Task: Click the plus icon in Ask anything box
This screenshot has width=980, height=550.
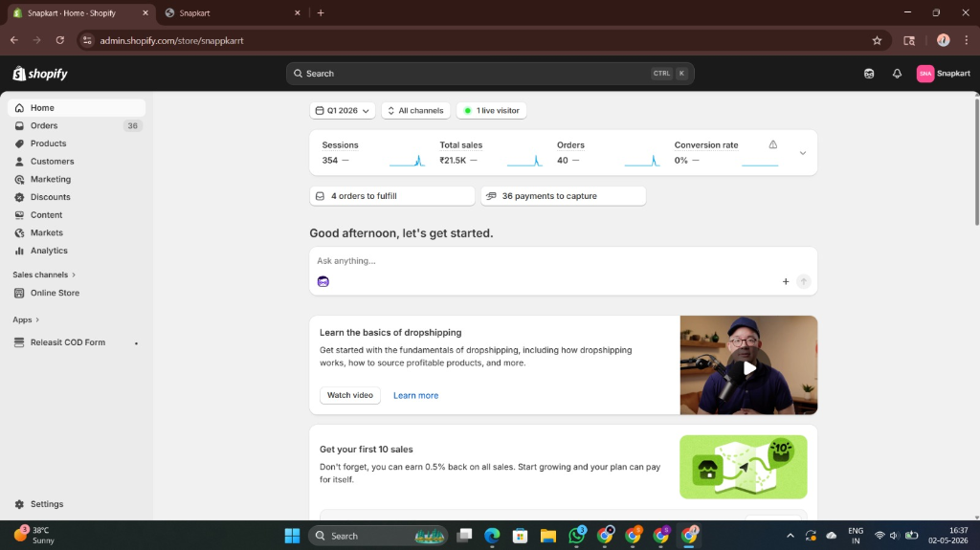Action: click(786, 281)
